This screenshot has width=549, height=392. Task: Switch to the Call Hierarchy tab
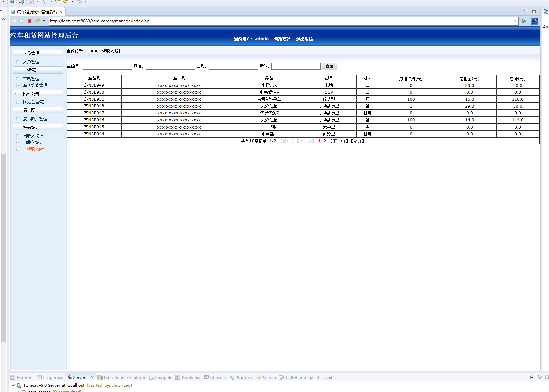[x=296, y=377]
